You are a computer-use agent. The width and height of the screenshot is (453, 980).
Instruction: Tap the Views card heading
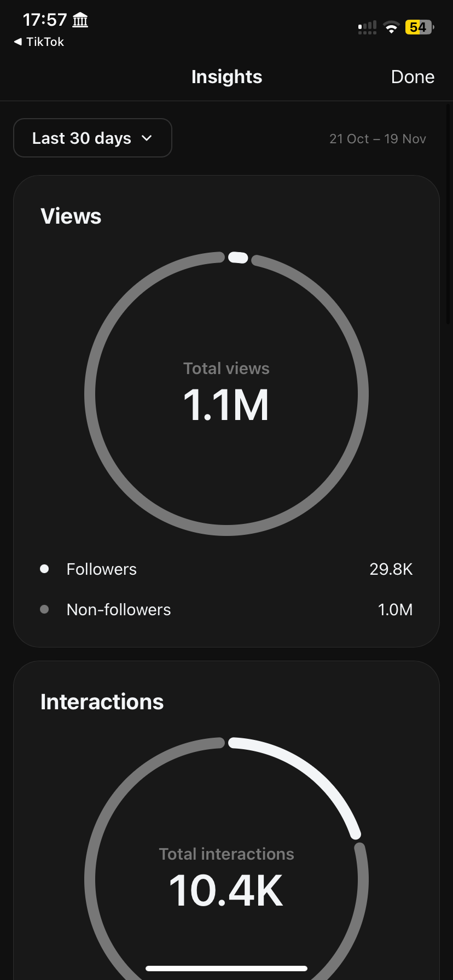pyautogui.click(x=71, y=216)
